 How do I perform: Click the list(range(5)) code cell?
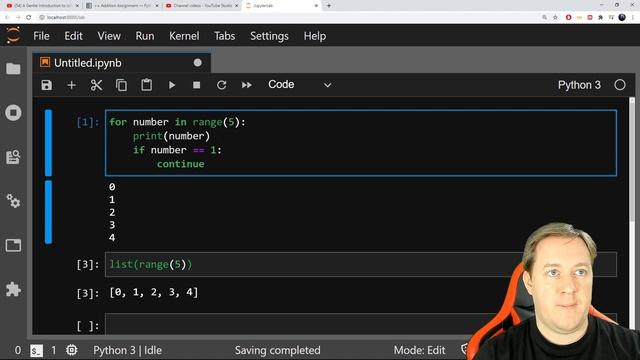[x=361, y=264]
